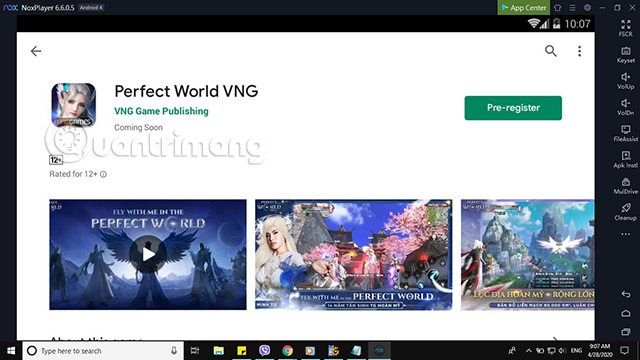Click Android back button in sidebar
Image resolution: width=640 pixels, height=360 pixels.
pos(626,294)
